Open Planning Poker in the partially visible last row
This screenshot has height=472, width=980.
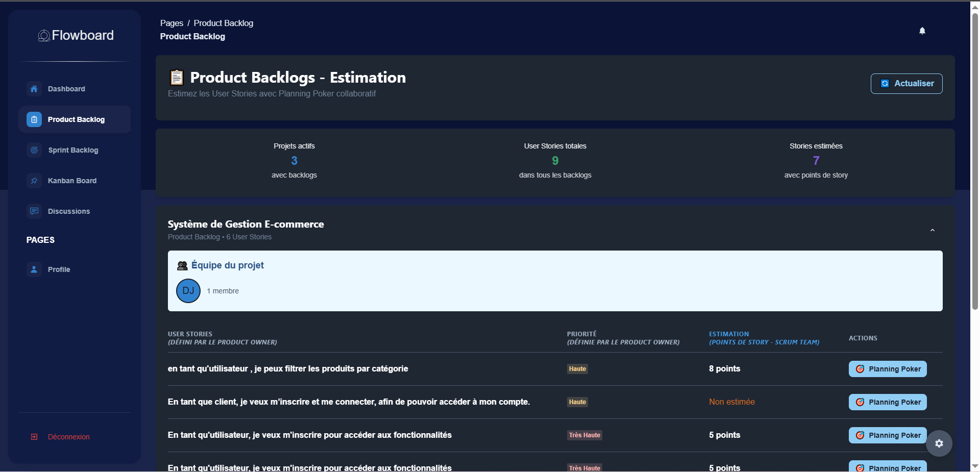(x=888, y=467)
